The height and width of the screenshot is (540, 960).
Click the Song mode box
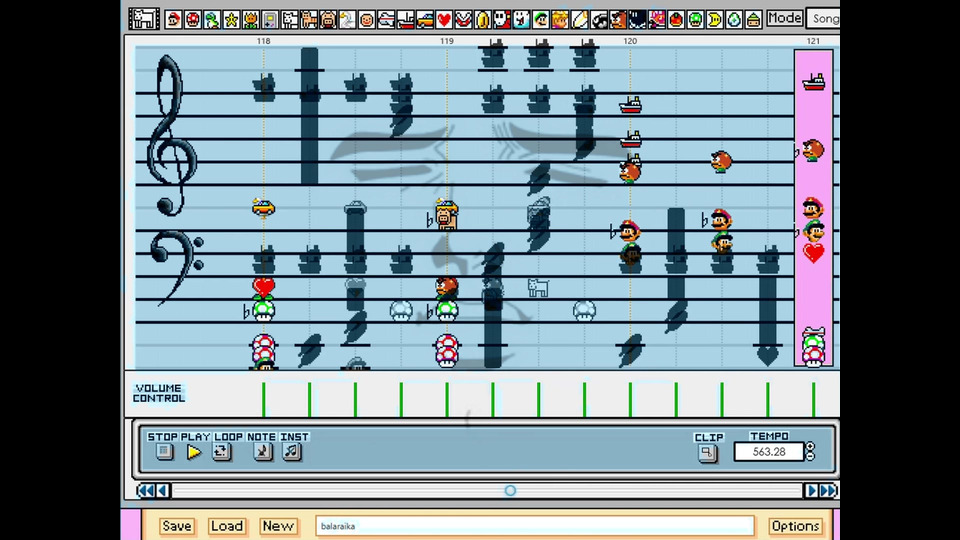coord(823,18)
